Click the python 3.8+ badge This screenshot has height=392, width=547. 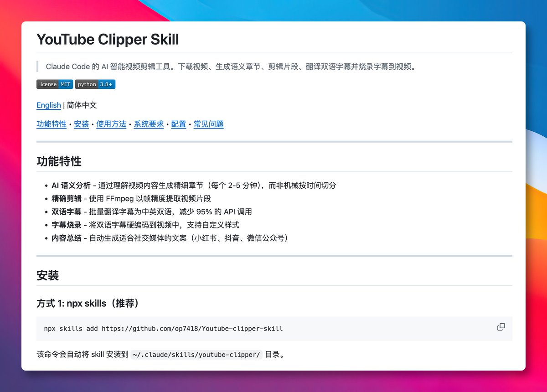(95, 84)
